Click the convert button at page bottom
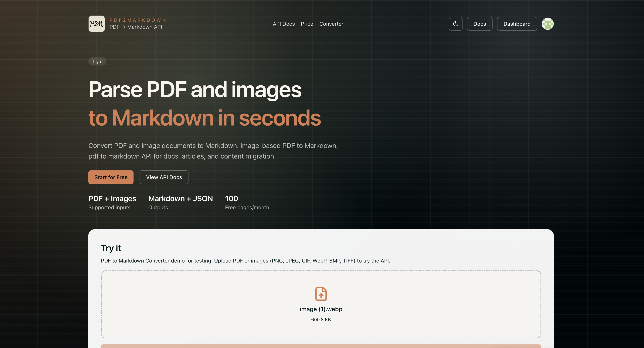 click(x=321, y=347)
